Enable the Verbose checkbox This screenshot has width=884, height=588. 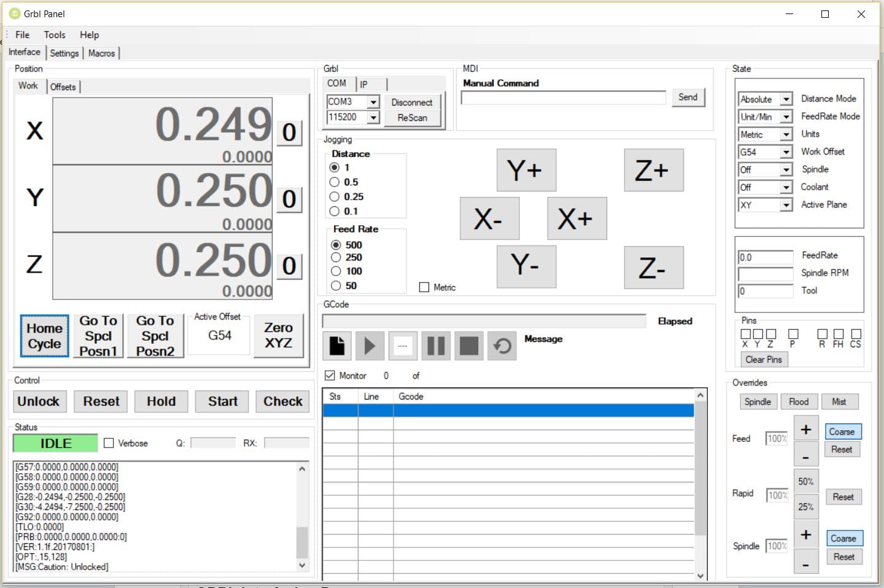(x=109, y=443)
